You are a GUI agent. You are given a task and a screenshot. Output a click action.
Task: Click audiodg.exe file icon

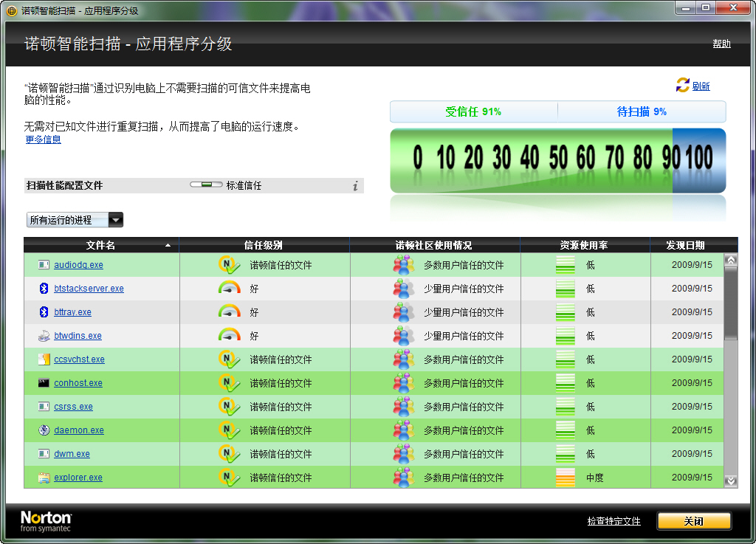pos(44,265)
